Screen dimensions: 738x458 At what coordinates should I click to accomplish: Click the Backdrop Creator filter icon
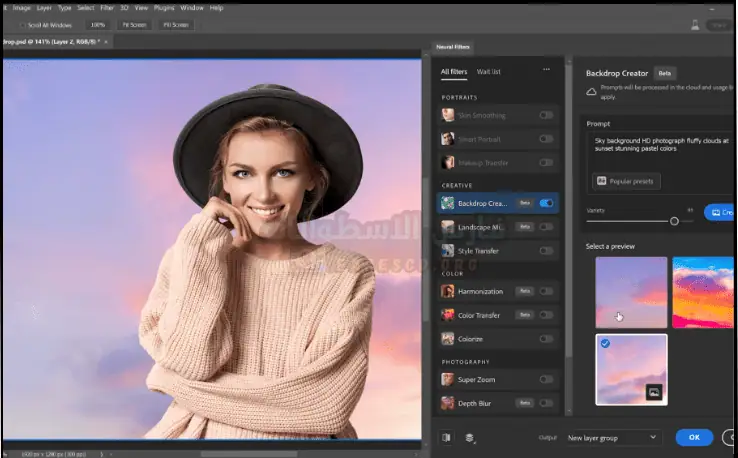[448, 203]
